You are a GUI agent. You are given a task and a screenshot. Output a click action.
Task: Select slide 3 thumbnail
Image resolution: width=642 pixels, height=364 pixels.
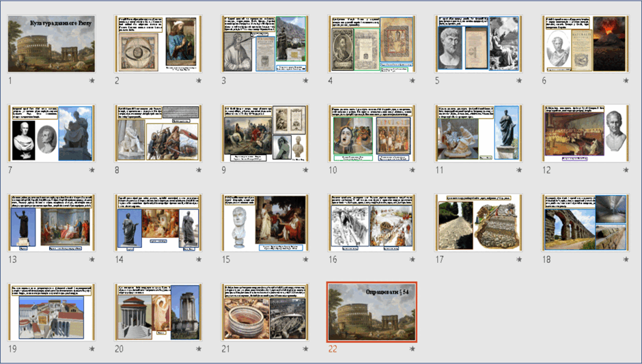point(265,44)
